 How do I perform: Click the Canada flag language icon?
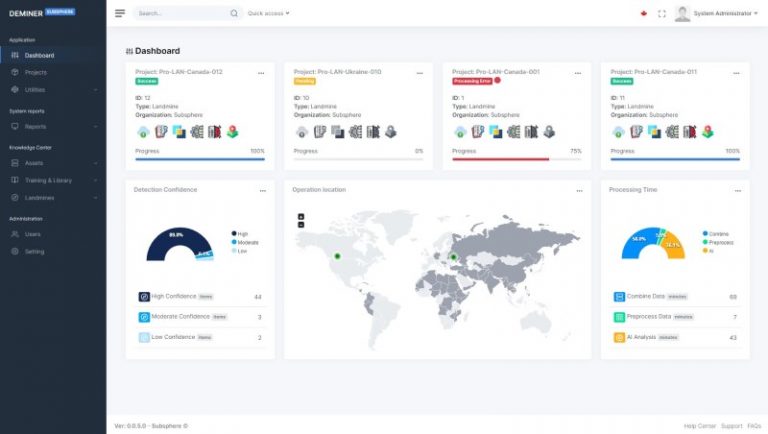[643, 14]
